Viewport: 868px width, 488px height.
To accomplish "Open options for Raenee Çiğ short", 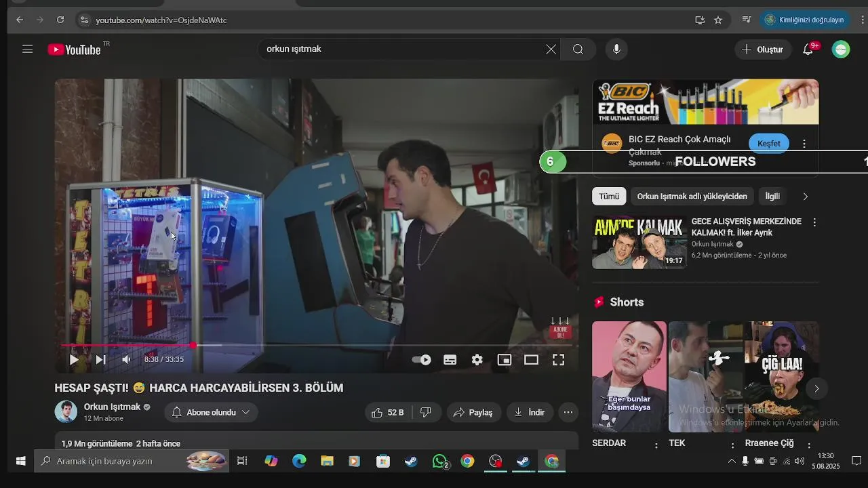I will click(809, 445).
